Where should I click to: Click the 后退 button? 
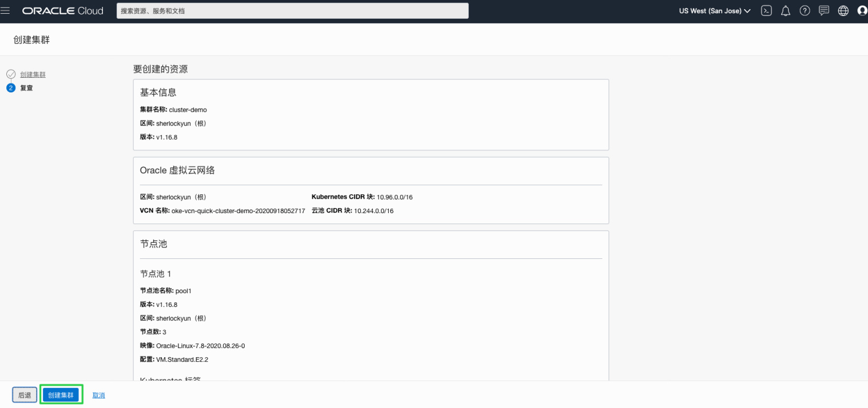coord(25,395)
